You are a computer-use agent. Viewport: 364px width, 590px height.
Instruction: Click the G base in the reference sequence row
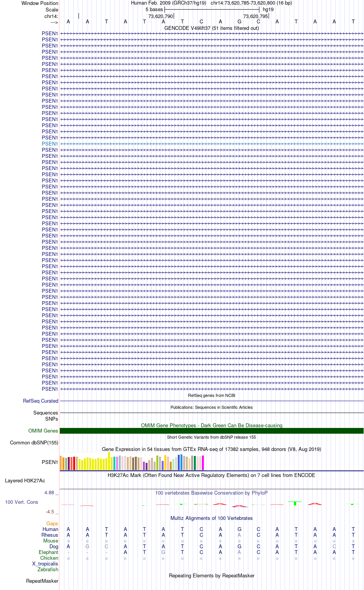click(x=239, y=21)
